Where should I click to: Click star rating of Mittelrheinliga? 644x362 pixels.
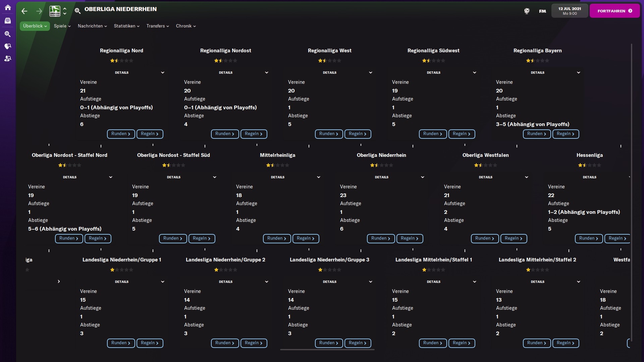[278, 165]
